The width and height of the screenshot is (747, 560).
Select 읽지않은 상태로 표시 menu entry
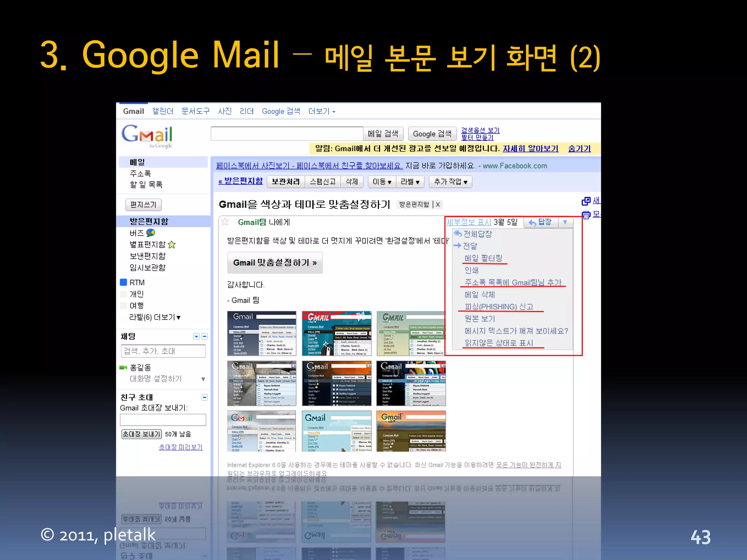499,343
